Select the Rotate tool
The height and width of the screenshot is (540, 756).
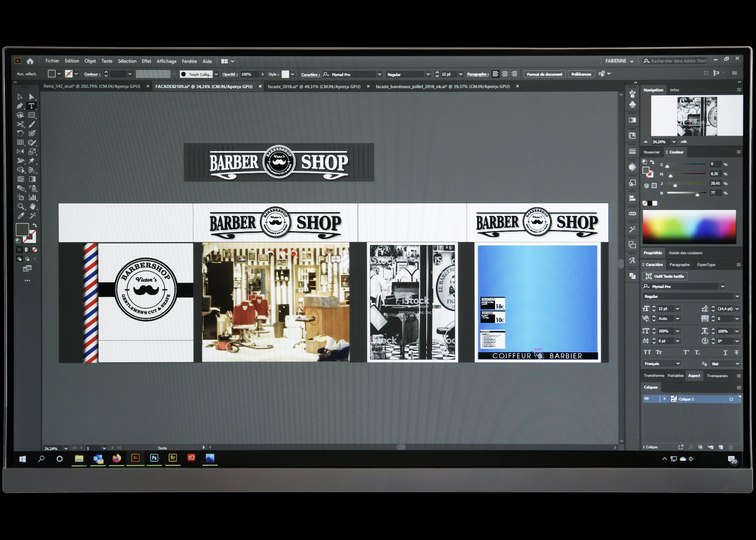click(20, 133)
